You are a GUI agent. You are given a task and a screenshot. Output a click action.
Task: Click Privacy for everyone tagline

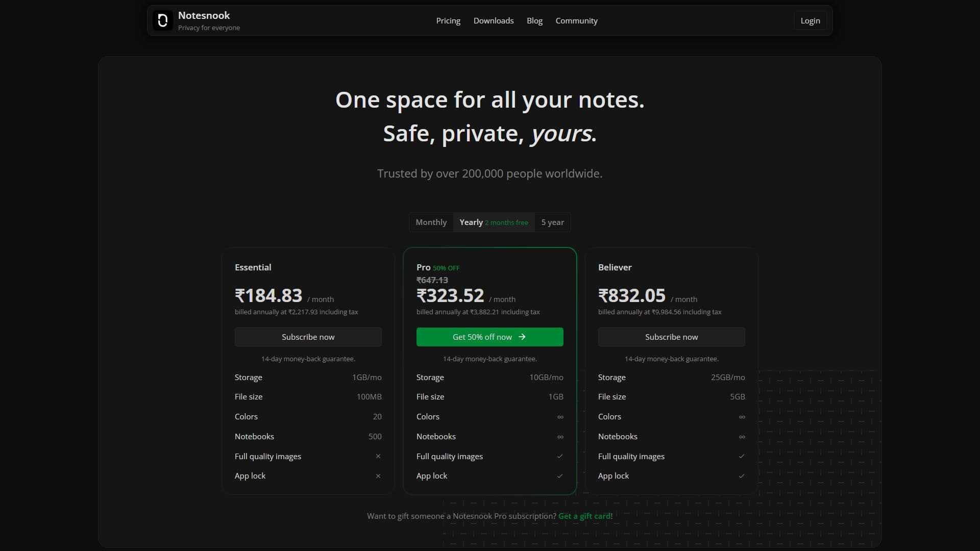[x=209, y=28]
